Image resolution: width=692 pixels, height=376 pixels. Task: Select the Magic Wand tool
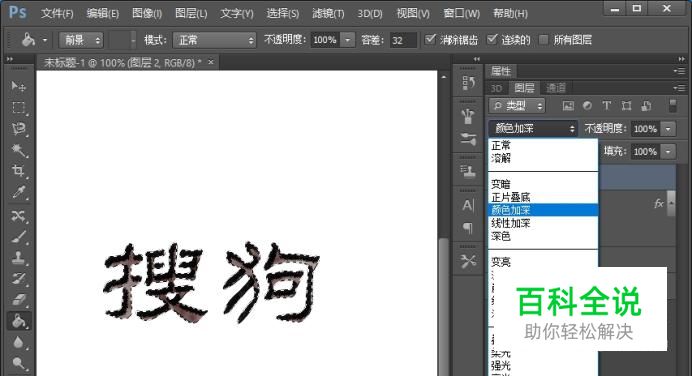18,150
